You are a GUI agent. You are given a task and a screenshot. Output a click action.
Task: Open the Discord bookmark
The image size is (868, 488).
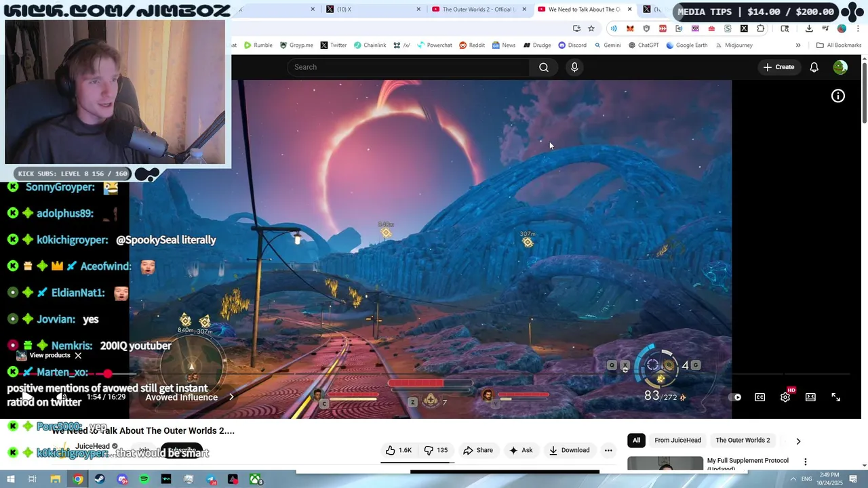coord(572,45)
